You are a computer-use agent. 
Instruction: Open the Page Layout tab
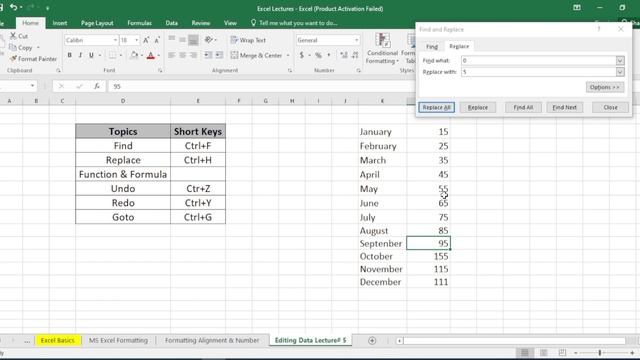point(97,23)
